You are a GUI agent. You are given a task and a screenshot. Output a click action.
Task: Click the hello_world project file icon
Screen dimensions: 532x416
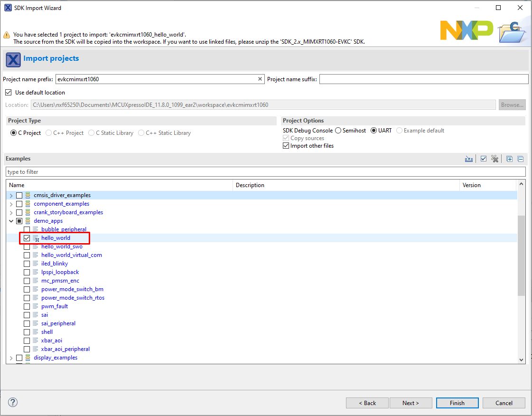tap(36, 238)
